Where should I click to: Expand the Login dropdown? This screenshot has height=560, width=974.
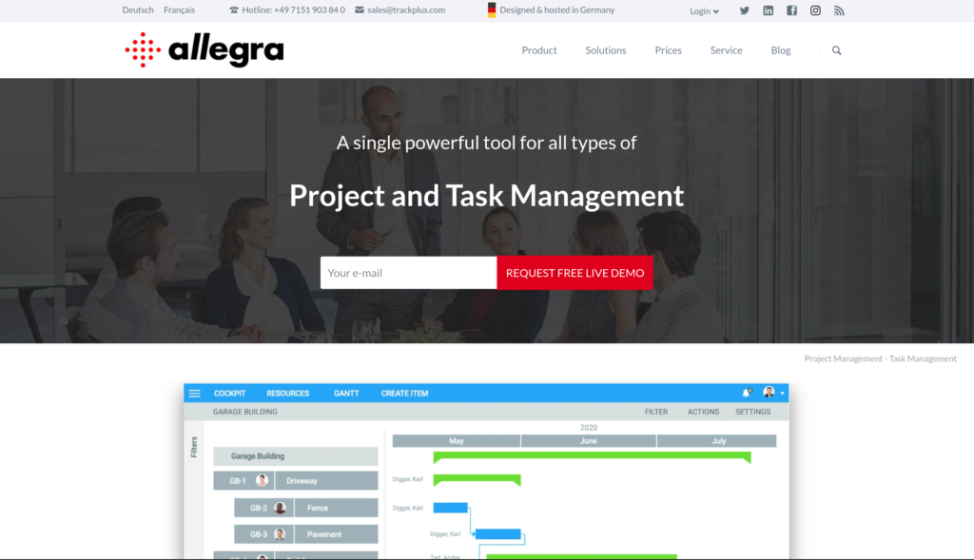pos(704,11)
